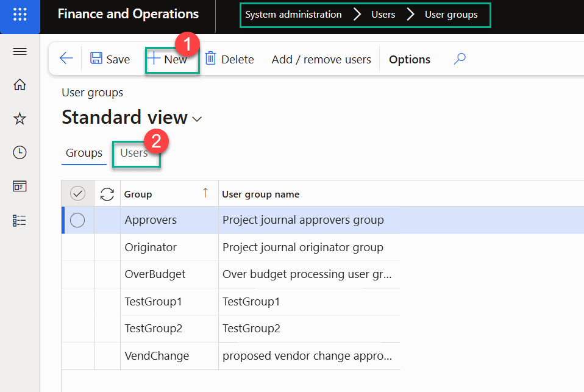Open the app launcher waffle icon

pyautogui.click(x=20, y=15)
